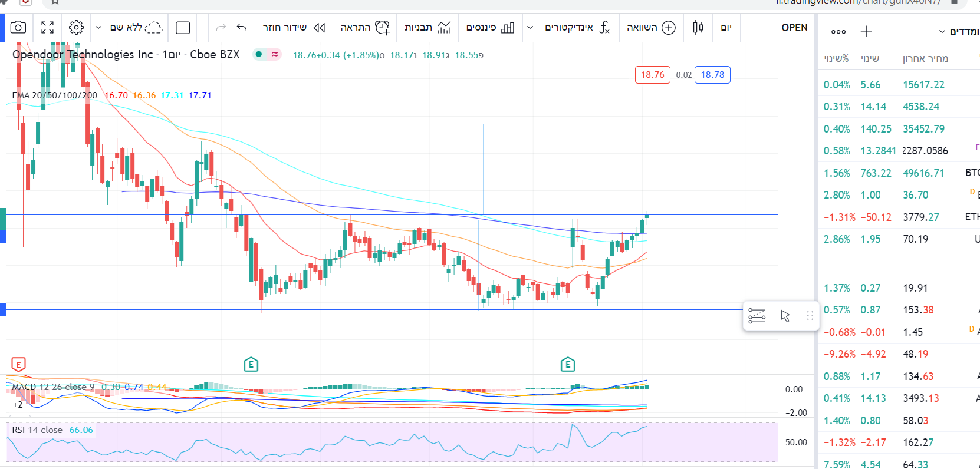
Task: Select the watchlist row priced 134.63
Action: (899, 376)
